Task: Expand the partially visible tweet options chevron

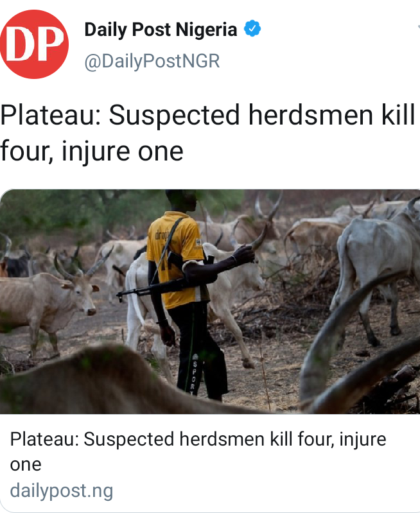Action: pos(418,27)
